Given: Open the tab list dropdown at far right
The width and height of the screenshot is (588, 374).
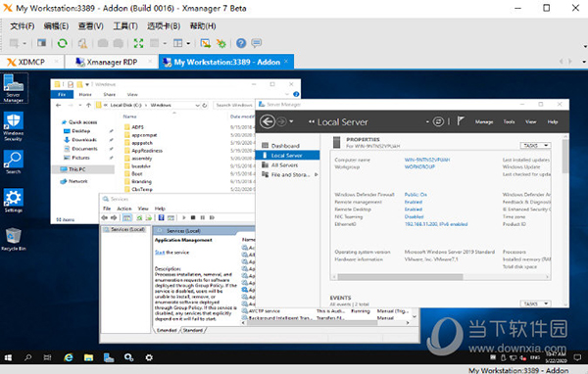Looking at the screenshot, I should point(584,62).
